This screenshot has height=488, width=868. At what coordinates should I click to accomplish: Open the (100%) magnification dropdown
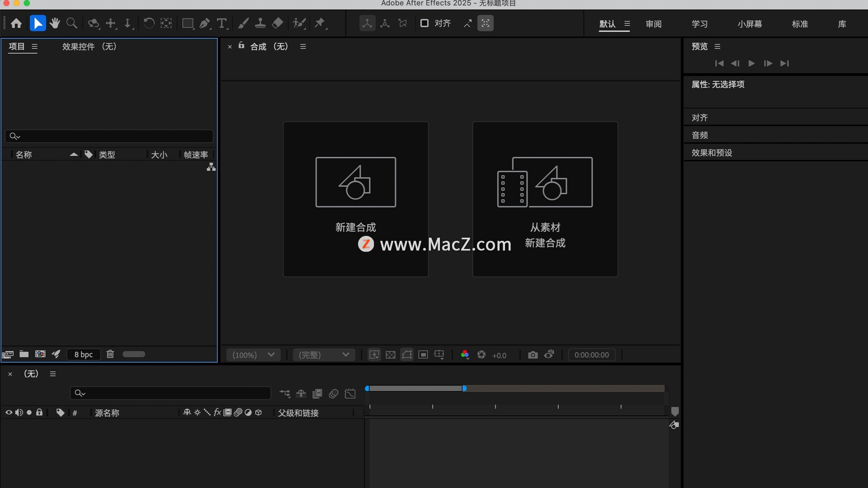[x=254, y=355]
